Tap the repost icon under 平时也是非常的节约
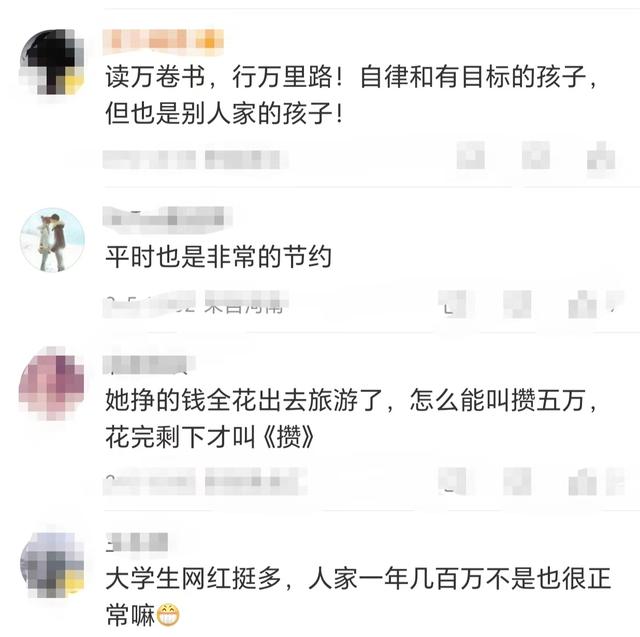 (452, 304)
